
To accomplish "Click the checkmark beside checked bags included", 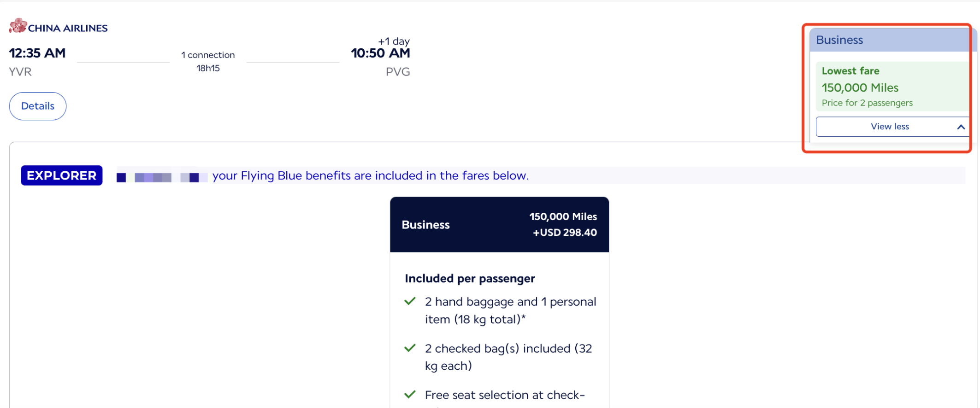I will (x=410, y=348).
